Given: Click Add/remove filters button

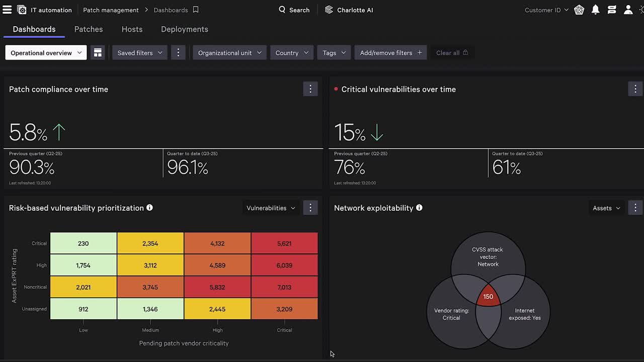Looking at the screenshot, I should pyautogui.click(x=390, y=53).
